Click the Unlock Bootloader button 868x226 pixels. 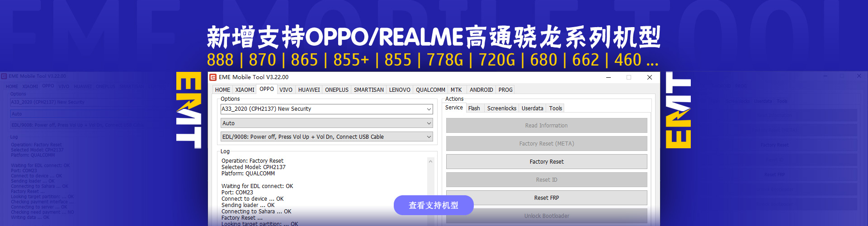(x=547, y=216)
